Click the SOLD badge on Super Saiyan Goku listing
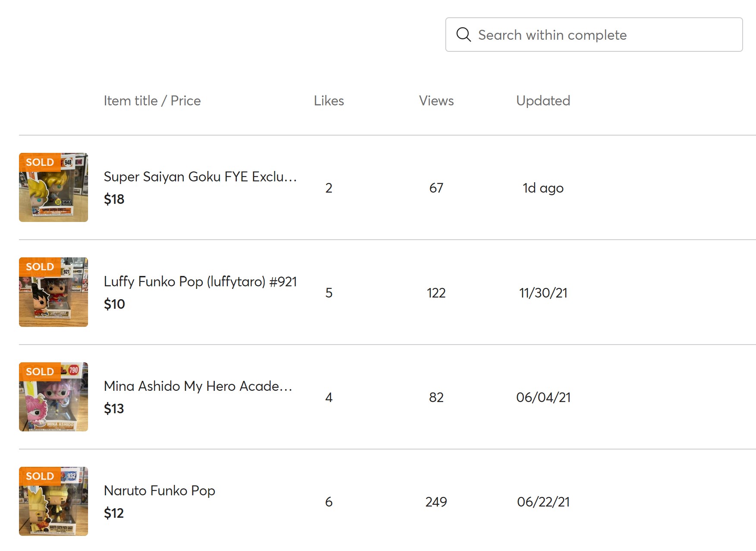Screen dimensions: 756x551 39,162
